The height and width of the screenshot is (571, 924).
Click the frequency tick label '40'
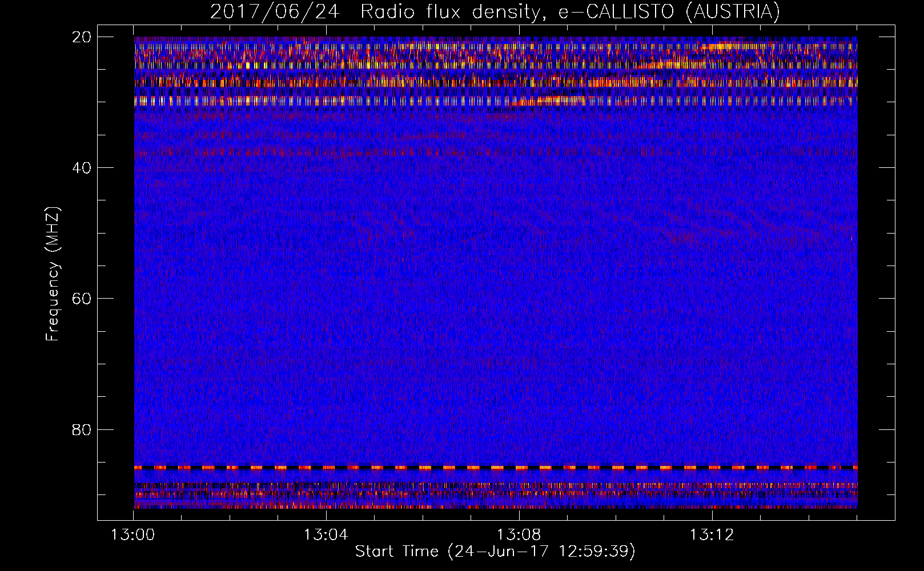[82, 168]
